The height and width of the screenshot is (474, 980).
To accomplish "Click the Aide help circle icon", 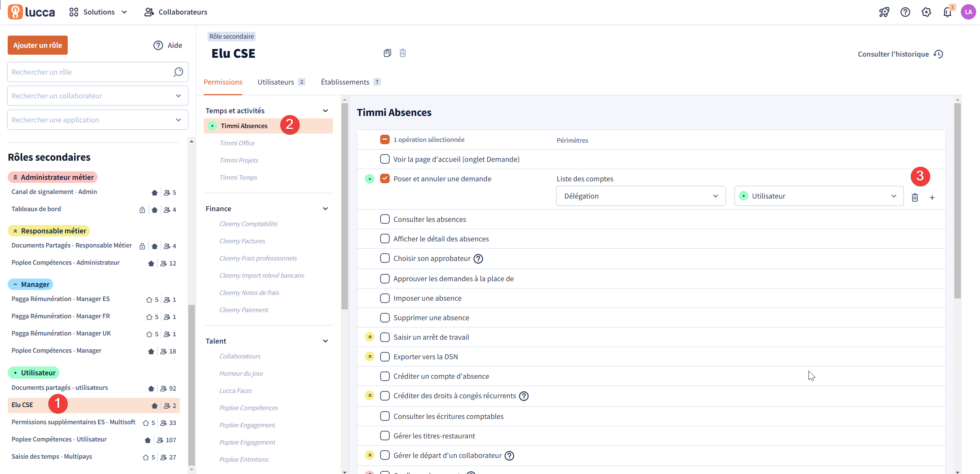I will 158,45.
